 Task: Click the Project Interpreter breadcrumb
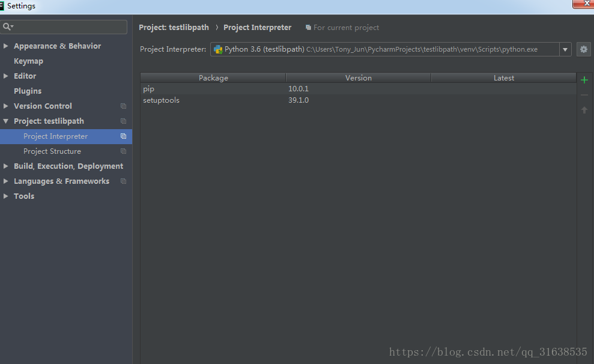(x=257, y=27)
